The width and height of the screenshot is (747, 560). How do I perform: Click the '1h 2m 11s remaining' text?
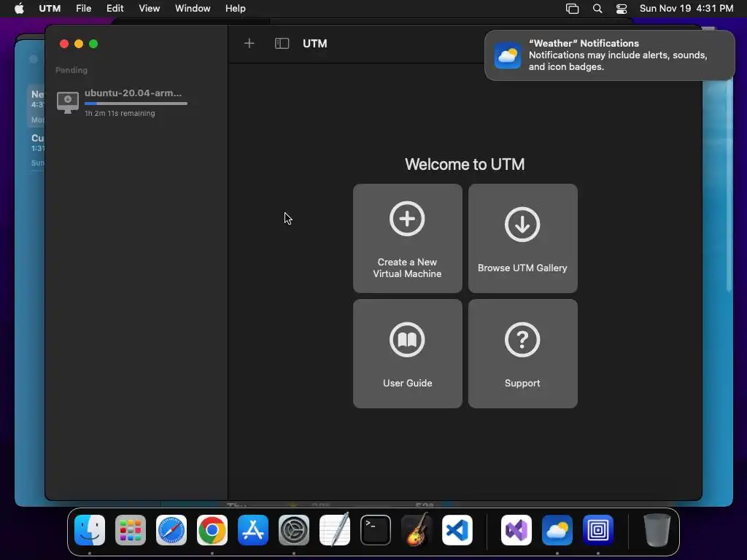(120, 113)
